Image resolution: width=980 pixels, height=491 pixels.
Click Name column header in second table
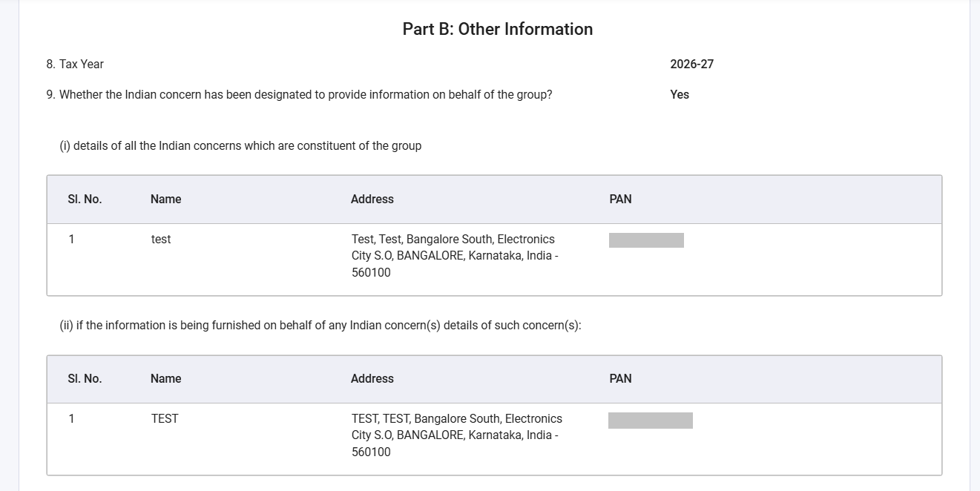pyautogui.click(x=165, y=379)
